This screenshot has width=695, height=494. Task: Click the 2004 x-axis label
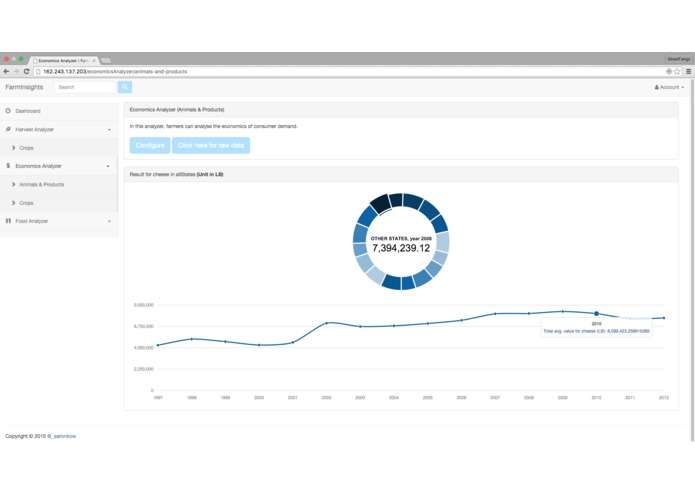click(394, 397)
